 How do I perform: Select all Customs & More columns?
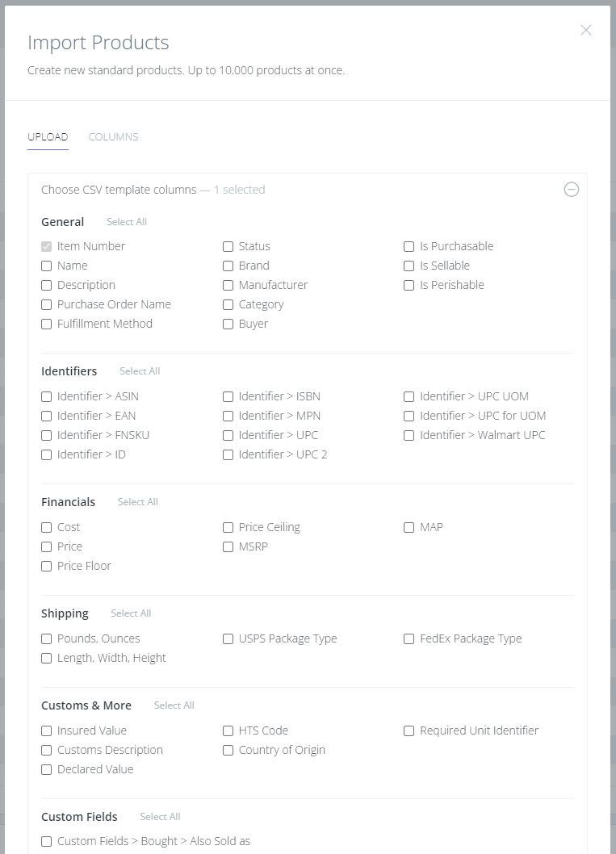[x=174, y=705]
